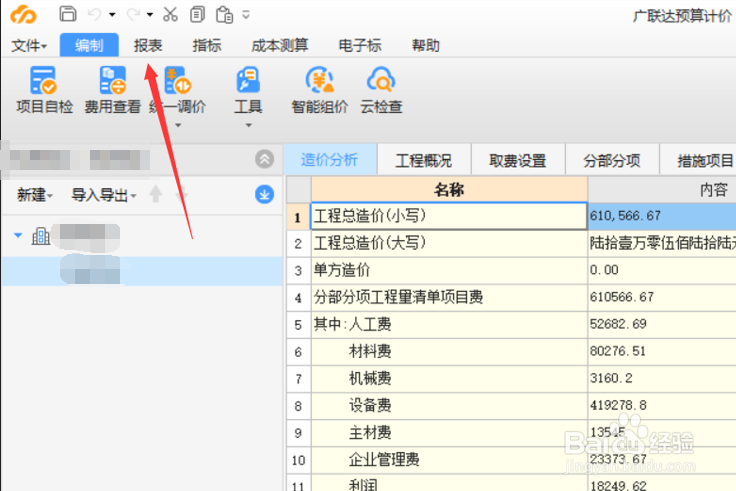Switch to the 编制 ribbon tab
The width and height of the screenshot is (736, 491).
(89, 45)
